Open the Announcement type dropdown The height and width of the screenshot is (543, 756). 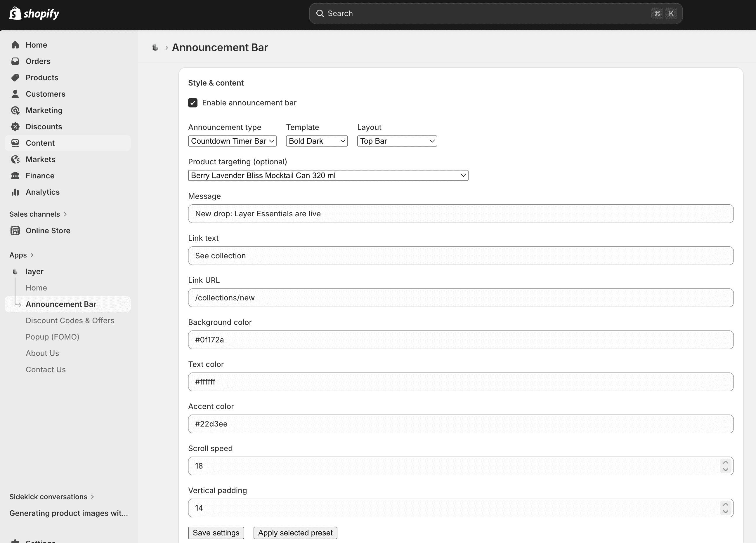232,141
